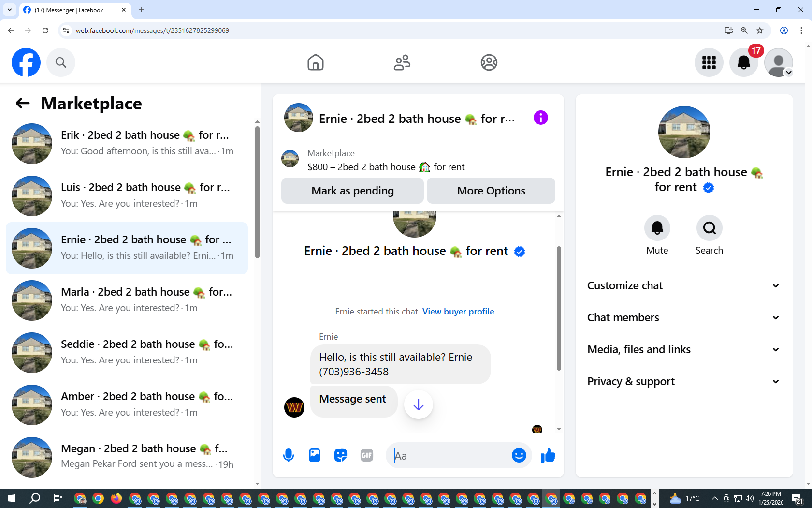This screenshot has width=812, height=508.
Task: Open the Facebook search magnifier
Action: [61, 62]
